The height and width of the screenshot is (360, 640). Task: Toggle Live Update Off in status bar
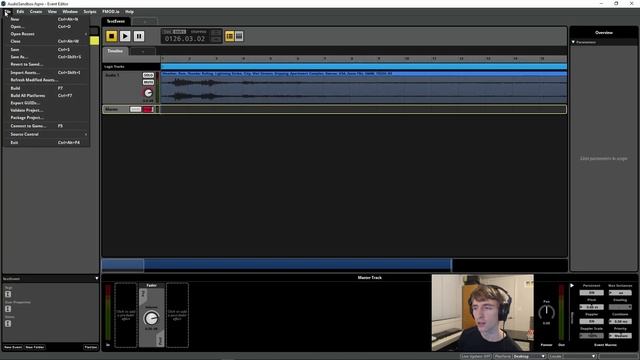pyautogui.click(x=476, y=356)
